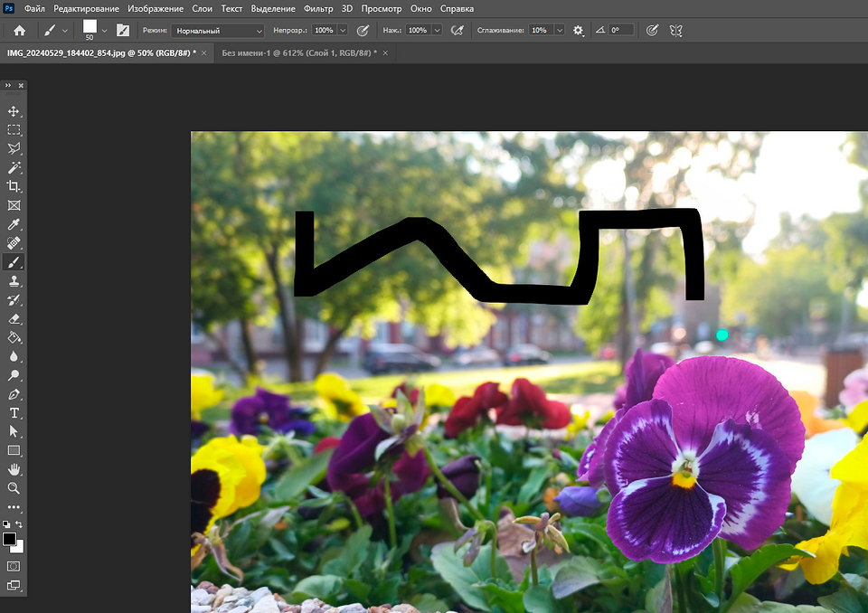
Task: Toggle Quick Mask mode
Action: pyautogui.click(x=14, y=565)
